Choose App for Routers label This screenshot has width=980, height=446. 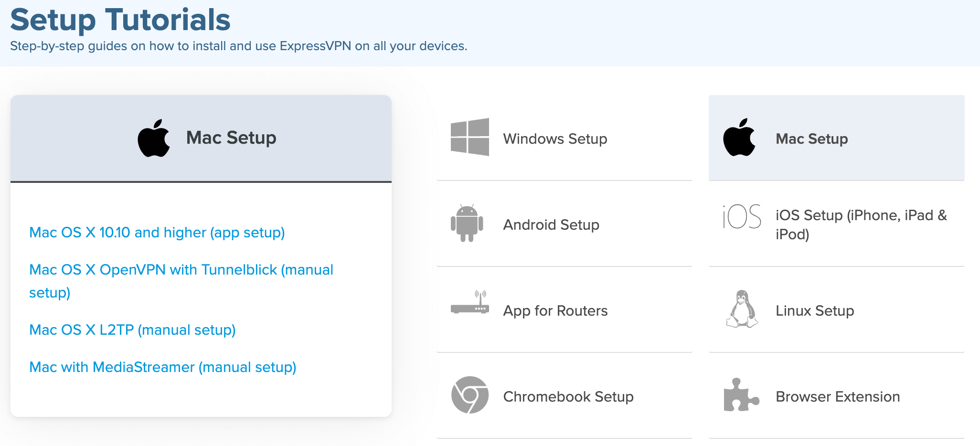coord(555,311)
